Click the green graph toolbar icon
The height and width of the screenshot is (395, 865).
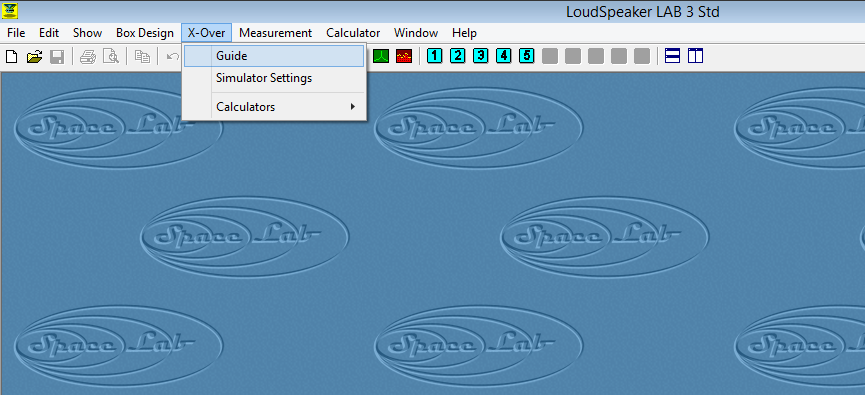click(x=381, y=56)
